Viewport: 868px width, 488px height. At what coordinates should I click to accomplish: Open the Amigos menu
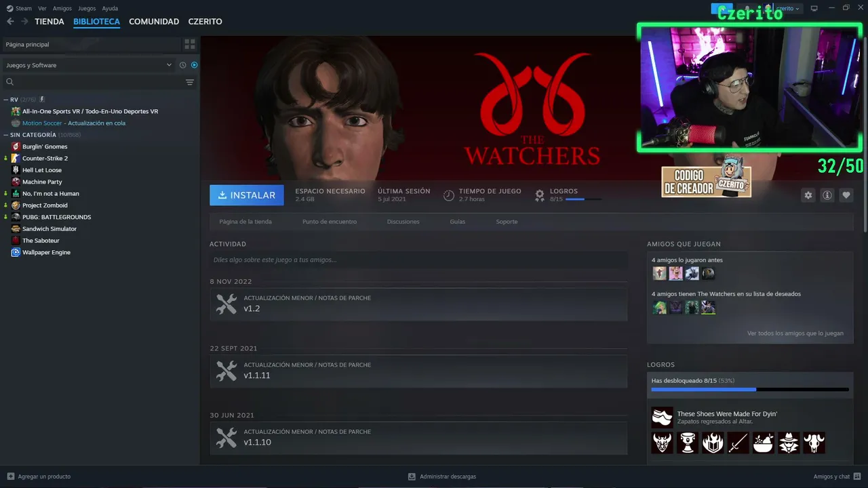(62, 9)
